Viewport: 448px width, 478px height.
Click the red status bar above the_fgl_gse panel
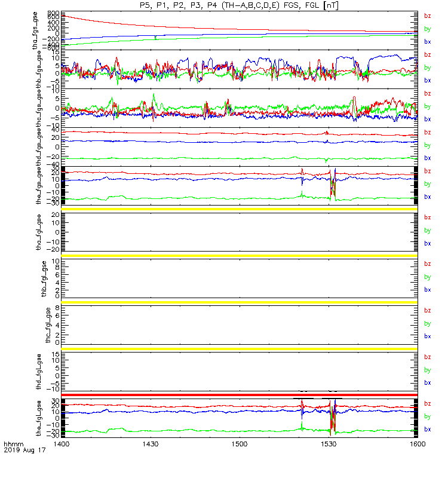[240, 395]
